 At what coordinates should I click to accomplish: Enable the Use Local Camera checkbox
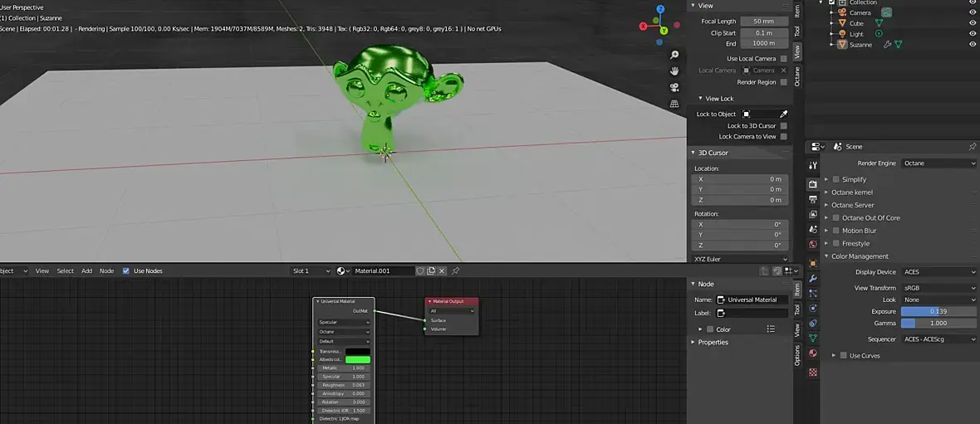[x=784, y=59]
